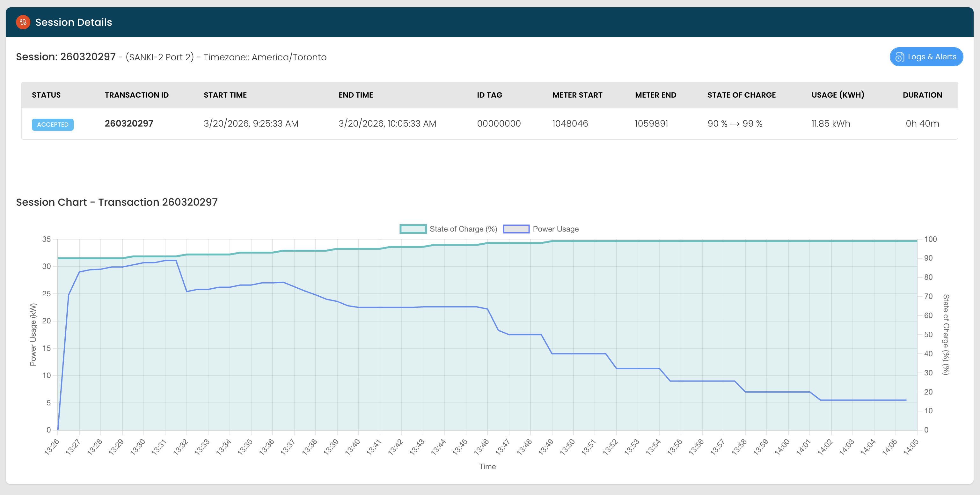Click the Session Details header title
Image resolution: width=980 pixels, height=495 pixels.
(x=73, y=22)
